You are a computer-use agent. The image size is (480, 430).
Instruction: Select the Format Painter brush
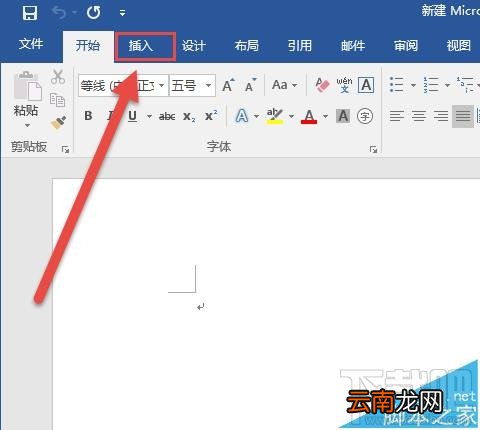click(58, 123)
